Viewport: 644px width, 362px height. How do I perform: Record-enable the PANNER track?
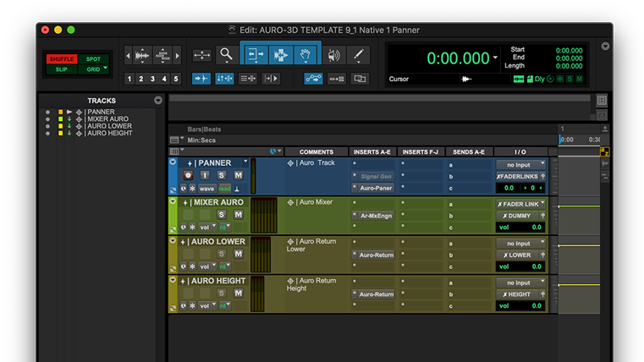189,175
